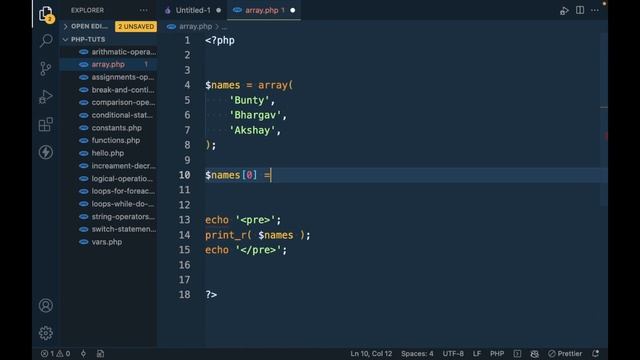Click the feedback icon in status bar
Viewport: 640px width, 360px height.
coord(534,353)
